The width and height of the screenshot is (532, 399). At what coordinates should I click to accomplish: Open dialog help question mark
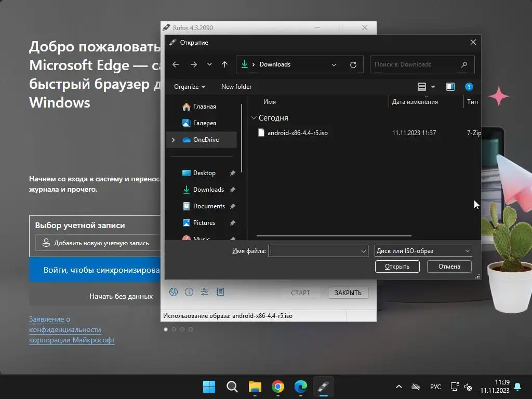pos(469,87)
